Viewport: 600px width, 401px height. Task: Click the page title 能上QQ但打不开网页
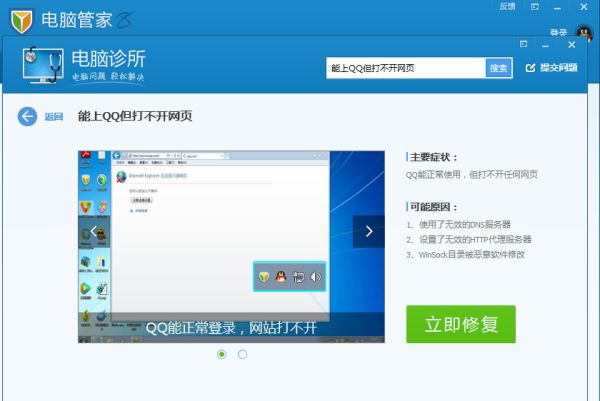point(135,116)
